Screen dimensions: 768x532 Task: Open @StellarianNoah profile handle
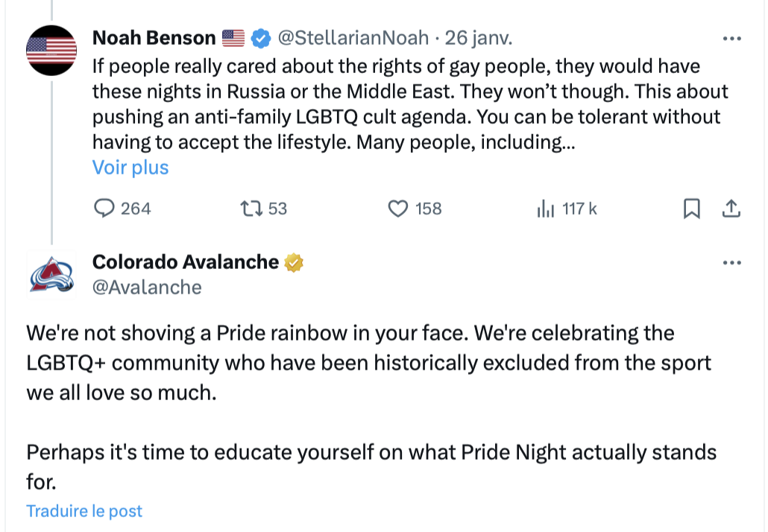353,38
